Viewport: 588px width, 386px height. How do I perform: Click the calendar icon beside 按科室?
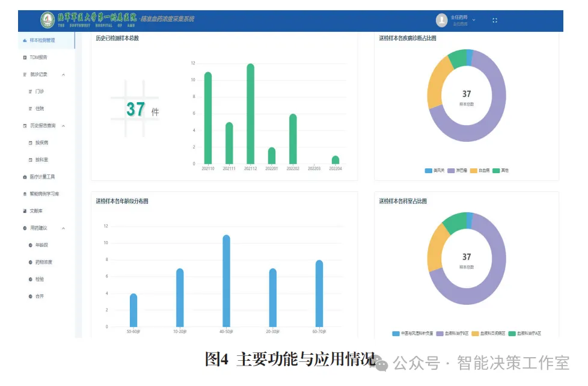[31, 160]
